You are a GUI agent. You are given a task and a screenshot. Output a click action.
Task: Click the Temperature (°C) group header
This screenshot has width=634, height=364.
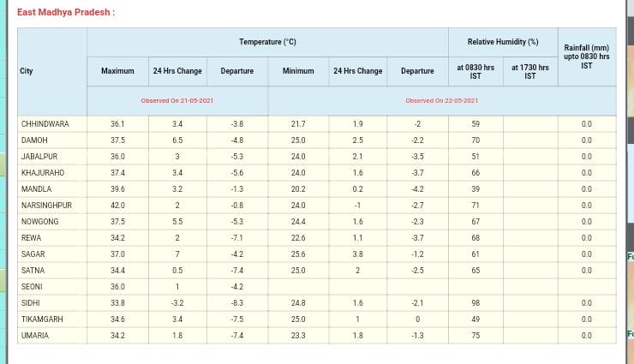[267, 42]
